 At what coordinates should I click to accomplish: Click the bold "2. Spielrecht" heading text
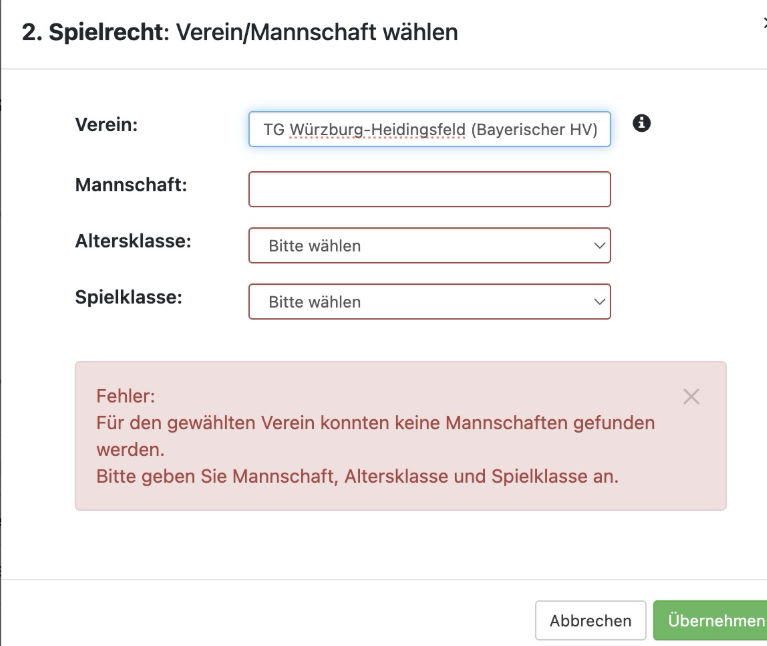(x=94, y=32)
